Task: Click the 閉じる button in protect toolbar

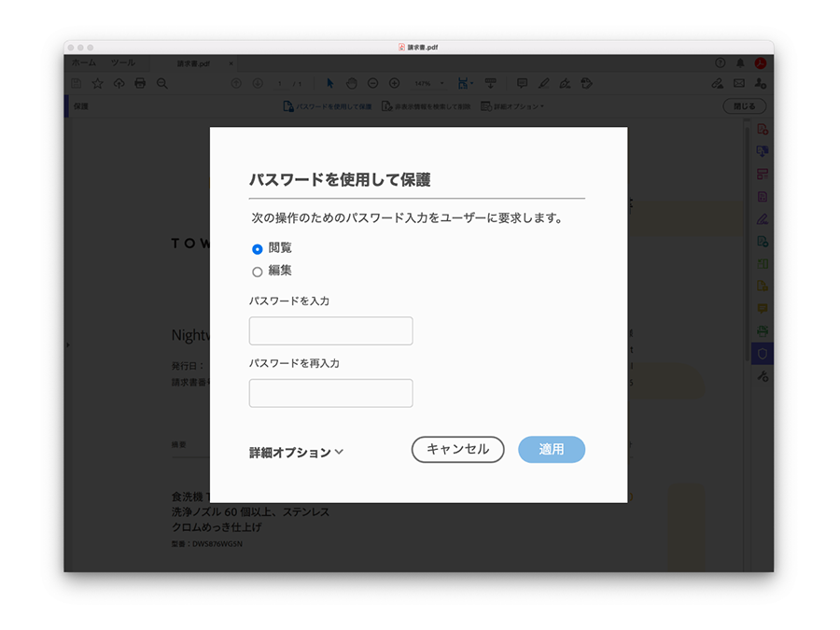Action: click(x=744, y=106)
